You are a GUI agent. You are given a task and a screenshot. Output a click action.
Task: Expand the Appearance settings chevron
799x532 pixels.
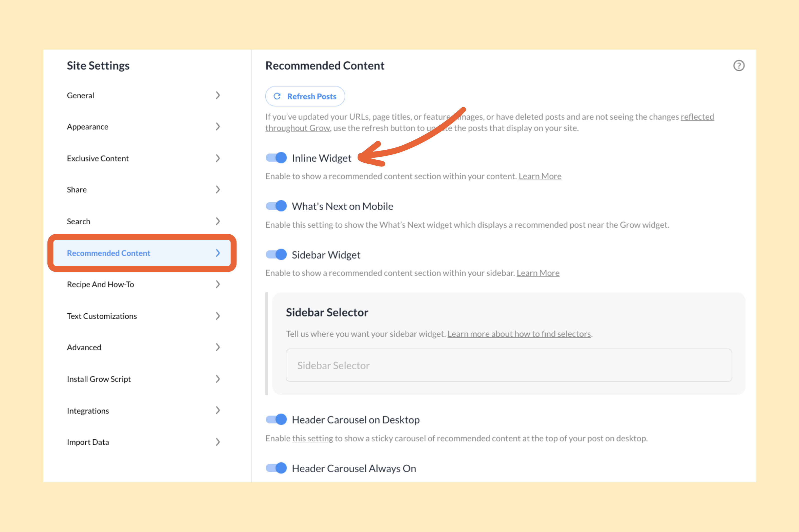tap(218, 127)
